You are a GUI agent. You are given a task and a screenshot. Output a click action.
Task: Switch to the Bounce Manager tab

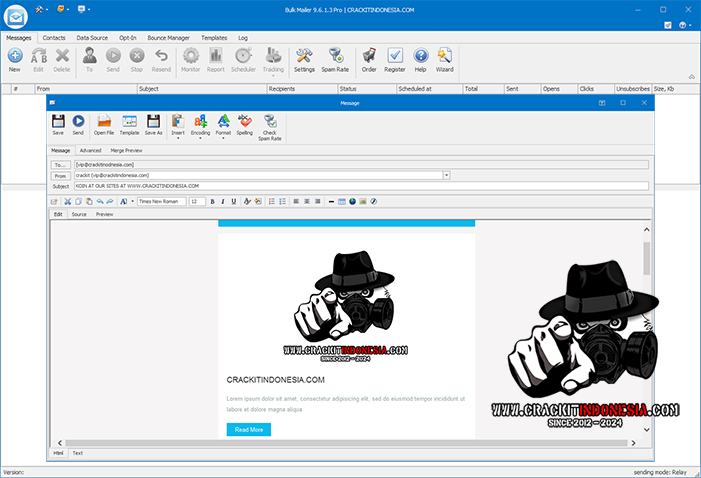(x=167, y=37)
